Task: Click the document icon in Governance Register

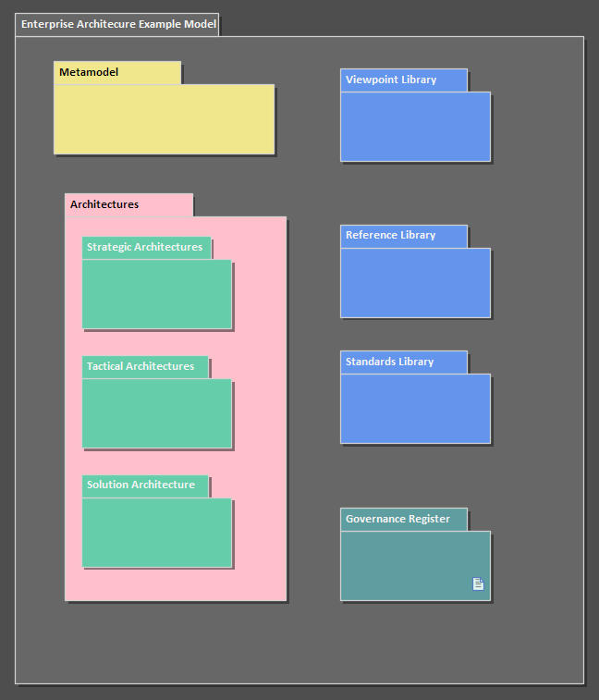Action: 478,583
